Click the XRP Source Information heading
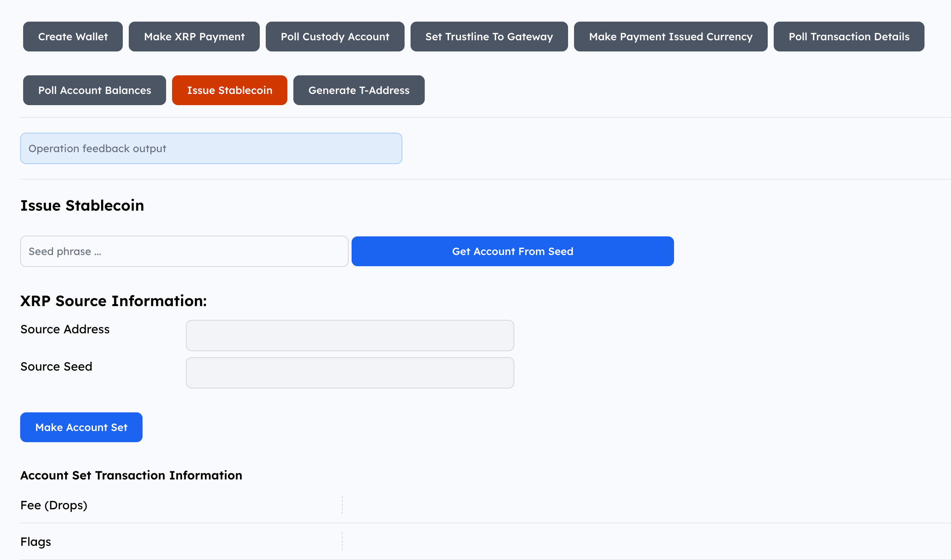This screenshot has width=951, height=560. coord(113,301)
